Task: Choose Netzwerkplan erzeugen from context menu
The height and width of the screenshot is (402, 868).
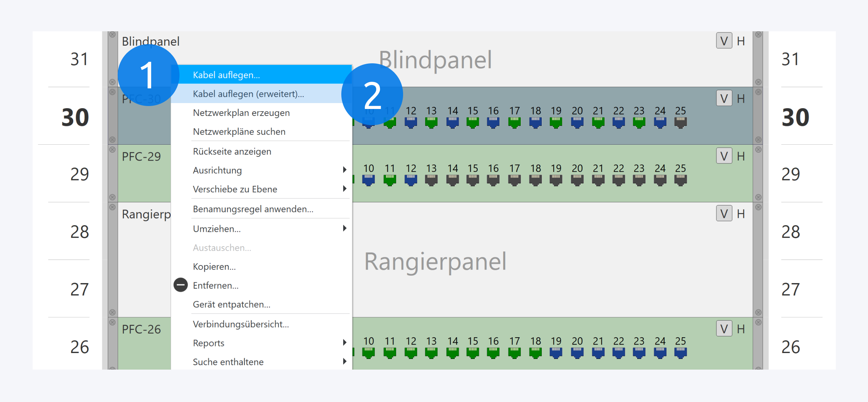Action: pos(241,113)
